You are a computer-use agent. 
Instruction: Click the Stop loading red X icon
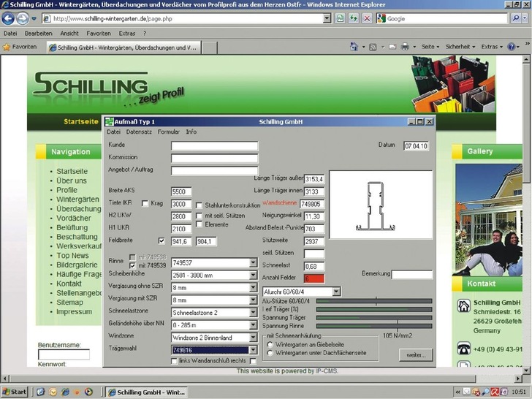(367, 18)
